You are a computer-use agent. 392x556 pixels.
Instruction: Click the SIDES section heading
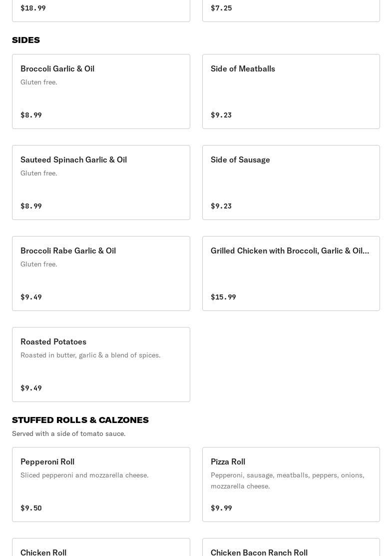[x=26, y=40]
